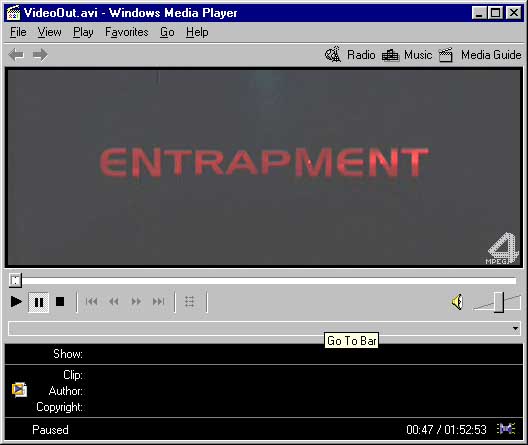The width and height of the screenshot is (528, 445).
Task: Open the Radio button in toolbar
Action: point(350,55)
